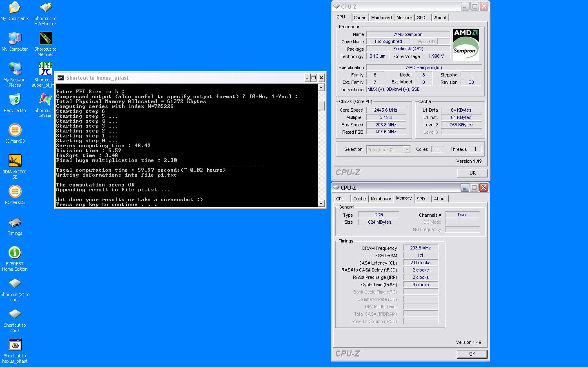Open About tab in top CPU-Z window
Viewport: 588px width, 368px height.
[440, 18]
